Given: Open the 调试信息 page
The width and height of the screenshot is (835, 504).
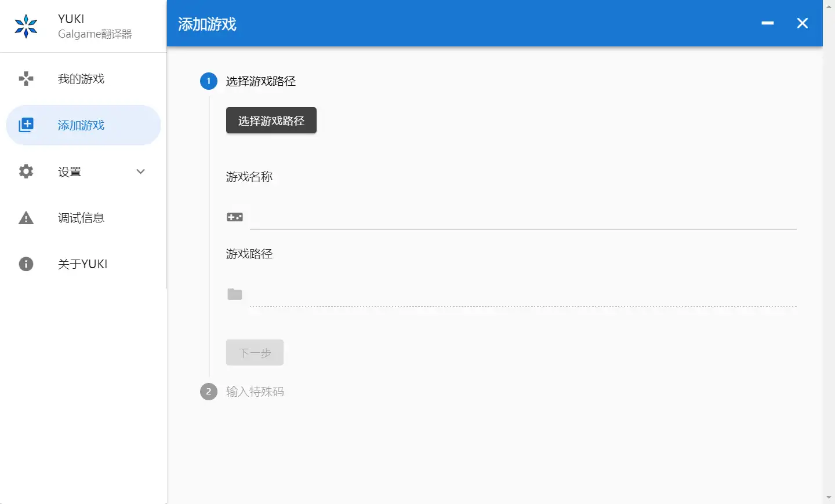Looking at the screenshot, I should click(x=81, y=218).
